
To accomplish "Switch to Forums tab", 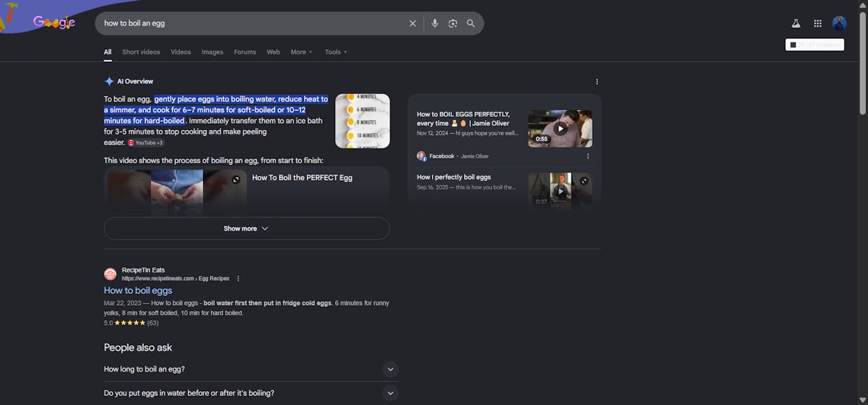I will [245, 52].
